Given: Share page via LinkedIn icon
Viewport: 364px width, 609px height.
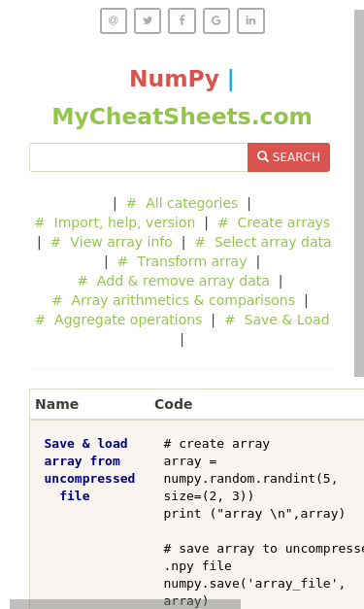Looking at the screenshot, I should pyautogui.click(x=250, y=20).
